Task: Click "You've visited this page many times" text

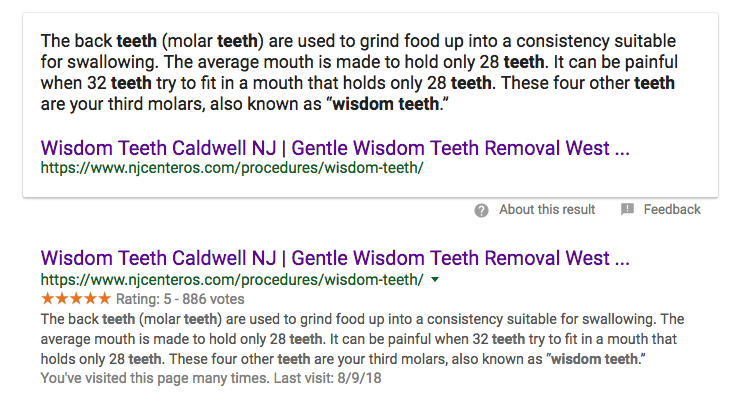Action: coord(155,378)
